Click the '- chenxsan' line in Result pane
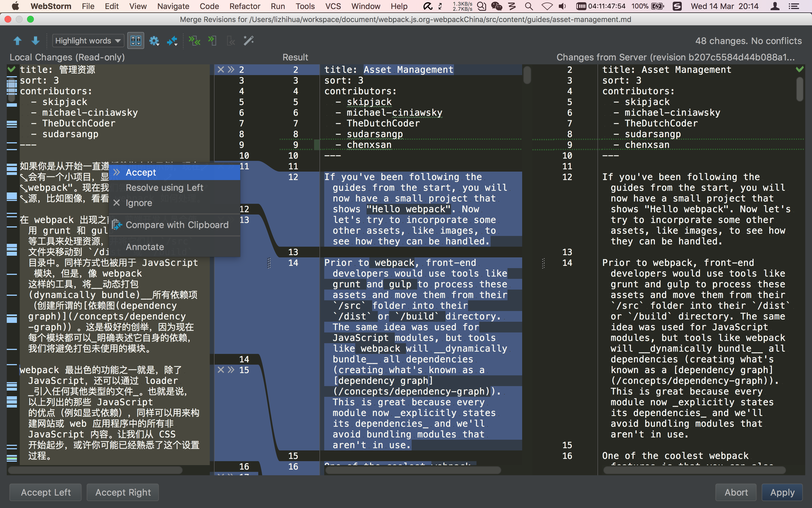This screenshot has height=508, width=812. click(364, 145)
